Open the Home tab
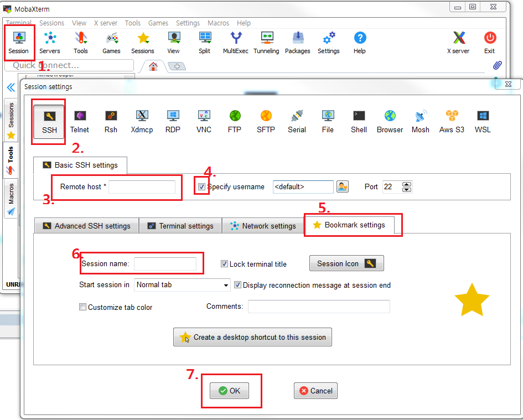This screenshot has height=420, width=523. (x=153, y=66)
